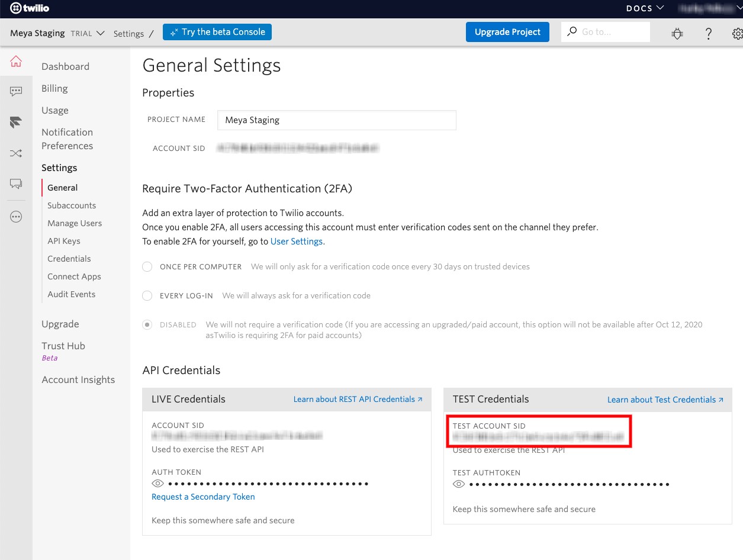Open the Studio flag icon in left rail
Viewport: 743px width, 560px height.
16,123
